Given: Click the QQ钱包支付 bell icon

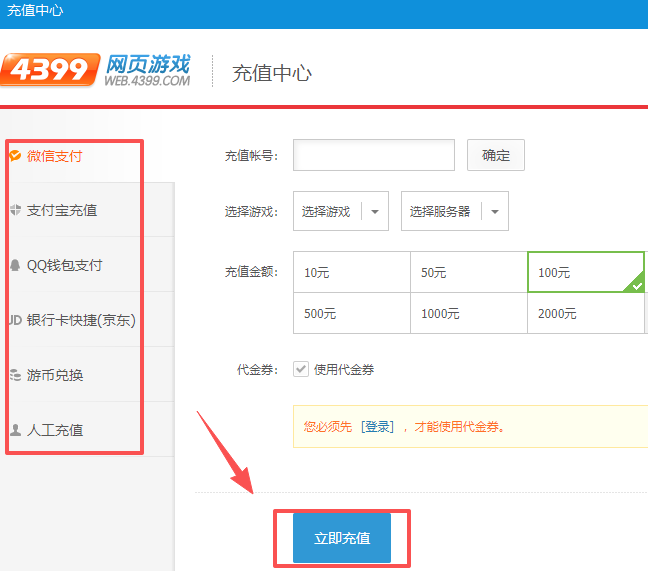Looking at the screenshot, I should point(15,265).
